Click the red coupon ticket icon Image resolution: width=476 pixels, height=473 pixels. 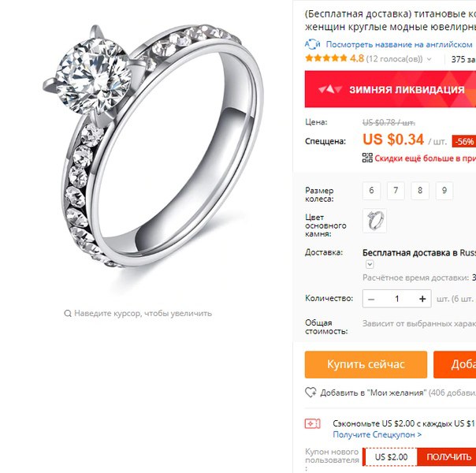coord(312,423)
